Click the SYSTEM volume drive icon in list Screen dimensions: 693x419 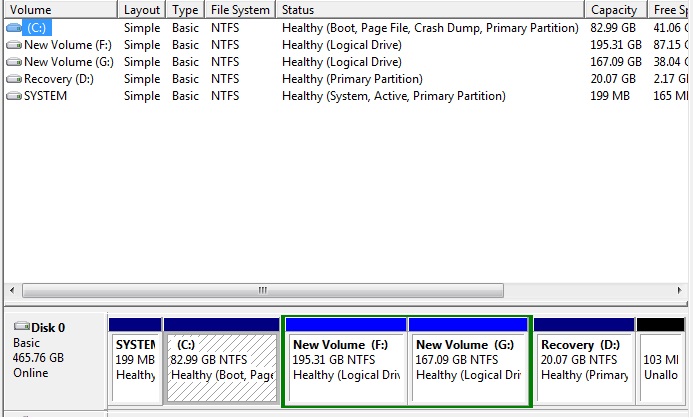[x=13, y=96]
